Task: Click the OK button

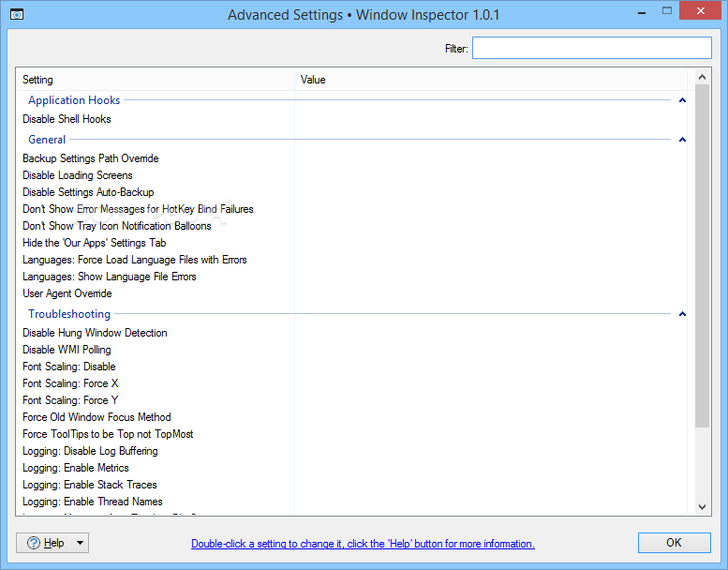Action: (x=675, y=543)
